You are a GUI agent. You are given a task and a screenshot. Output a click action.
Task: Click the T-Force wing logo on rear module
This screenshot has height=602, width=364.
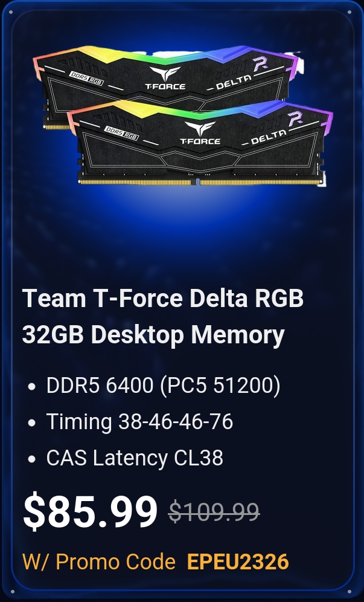165,78
